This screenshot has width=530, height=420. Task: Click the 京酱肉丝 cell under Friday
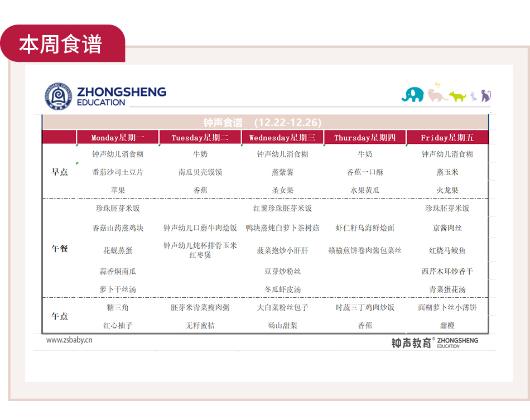coord(447,228)
